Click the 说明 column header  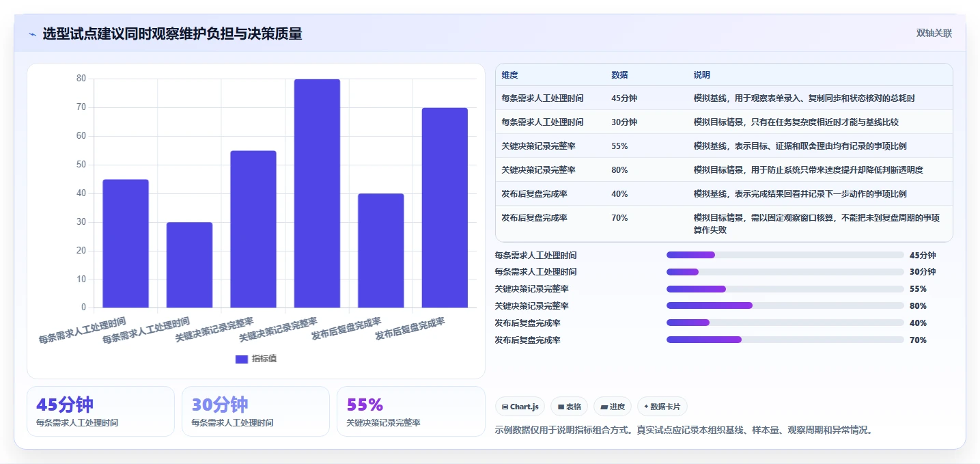click(702, 74)
